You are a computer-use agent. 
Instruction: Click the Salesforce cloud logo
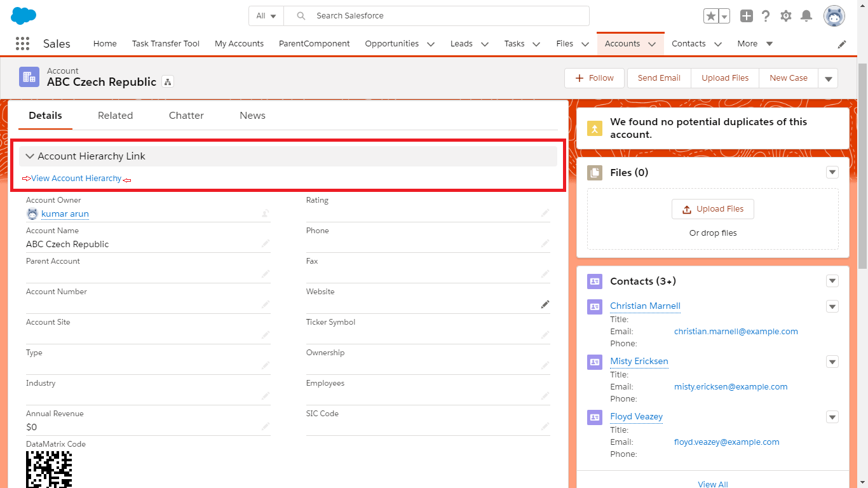24,15
